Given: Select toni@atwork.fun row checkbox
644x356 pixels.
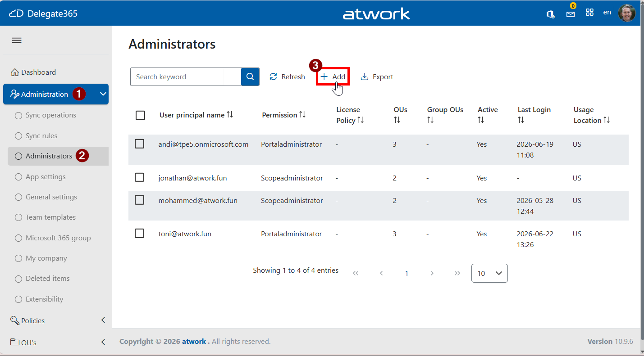Looking at the screenshot, I should pyautogui.click(x=140, y=233).
